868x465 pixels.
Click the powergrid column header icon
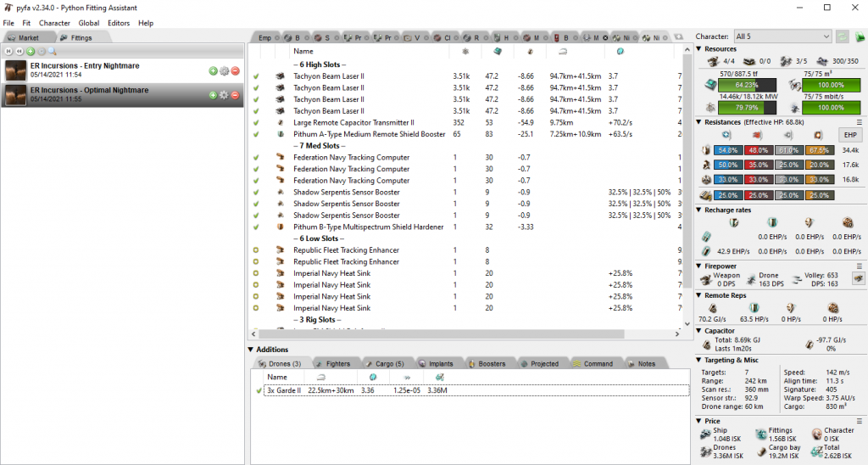click(x=465, y=51)
